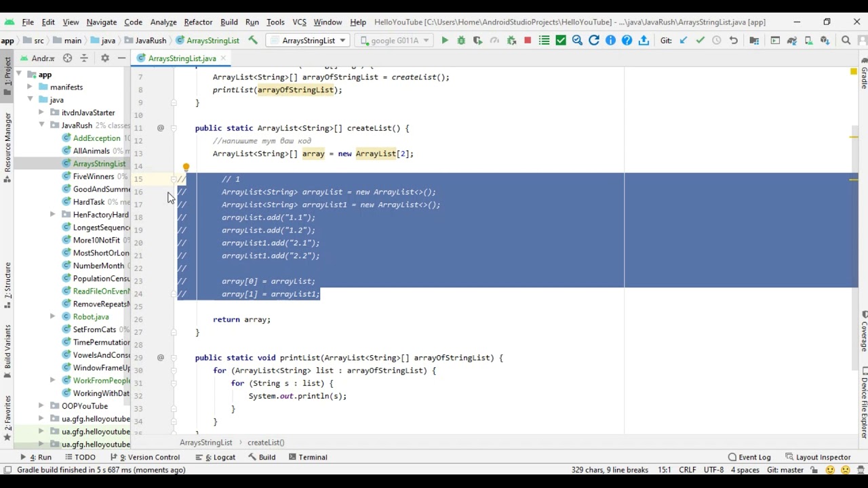
Task: Click the magnifier inspect icon in toolbar
Action: click(577, 41)
